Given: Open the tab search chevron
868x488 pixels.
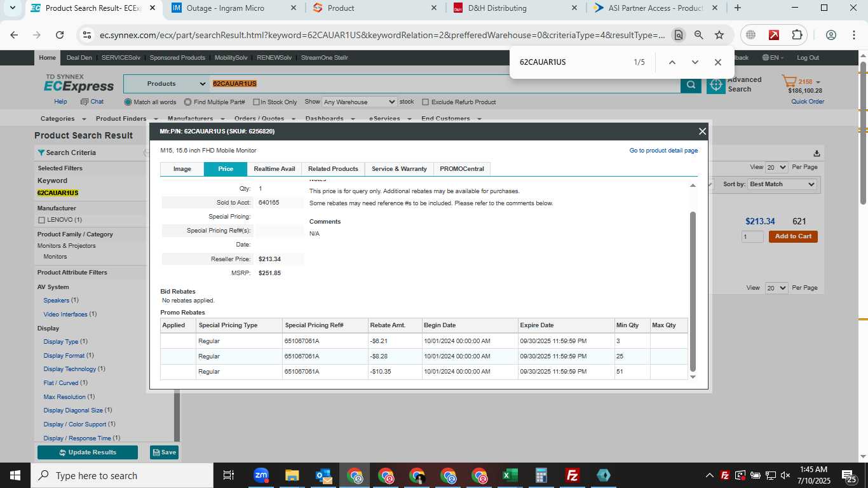Looking at the screenshot, I should pyautogui.click(x=11, y=8).
